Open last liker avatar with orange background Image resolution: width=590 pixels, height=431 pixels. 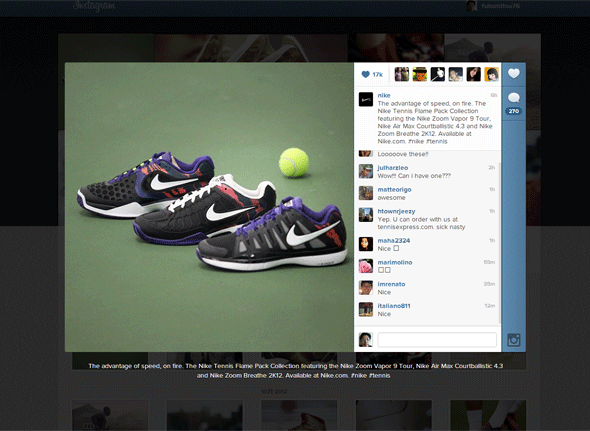pyautogui.click(x=492, y=74)
